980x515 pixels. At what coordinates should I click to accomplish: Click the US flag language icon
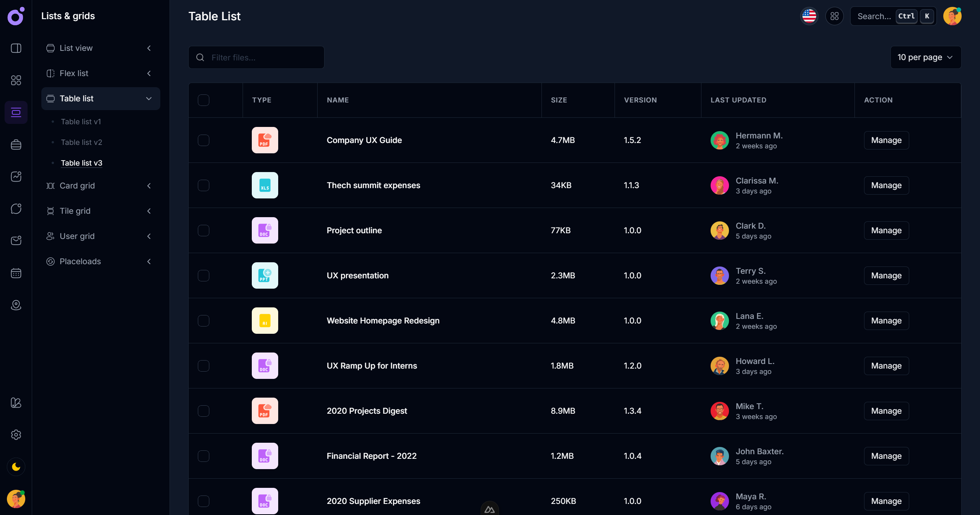[809, 16]
